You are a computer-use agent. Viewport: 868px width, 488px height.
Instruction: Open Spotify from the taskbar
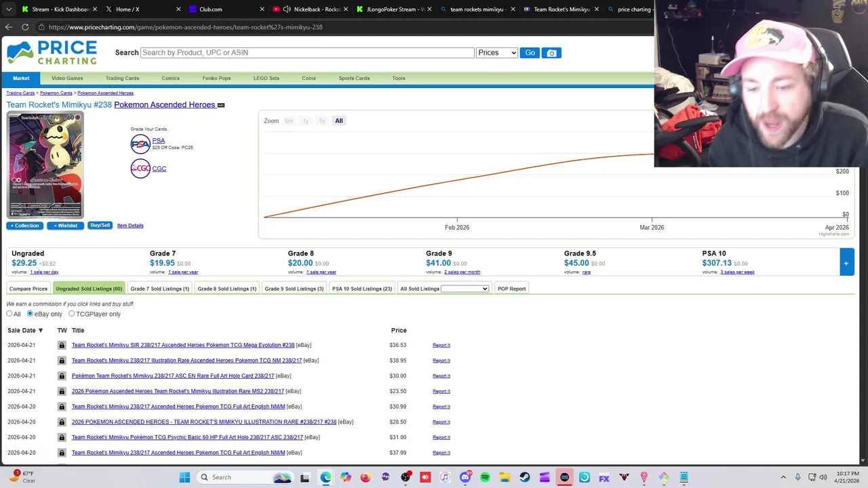[485, 477]
